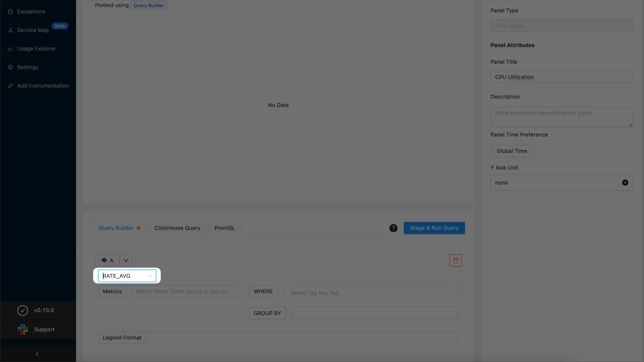Click the GROUP BY label
This screenshot has width=644, height=362.
267,313
